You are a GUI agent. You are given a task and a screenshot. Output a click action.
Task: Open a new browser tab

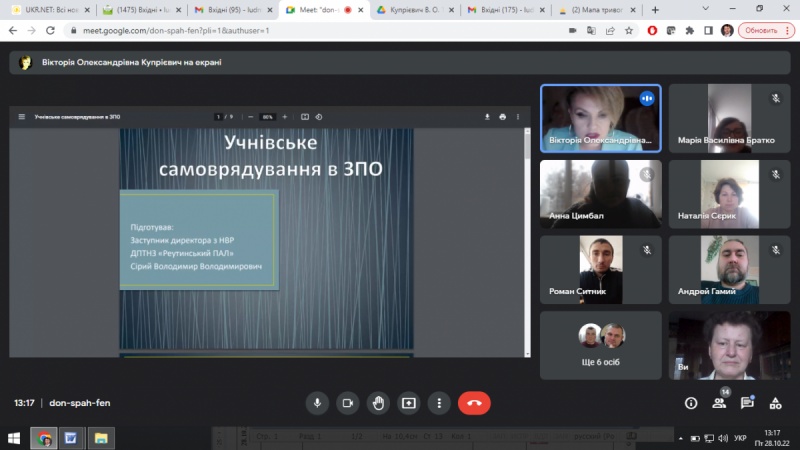point(655,10)
